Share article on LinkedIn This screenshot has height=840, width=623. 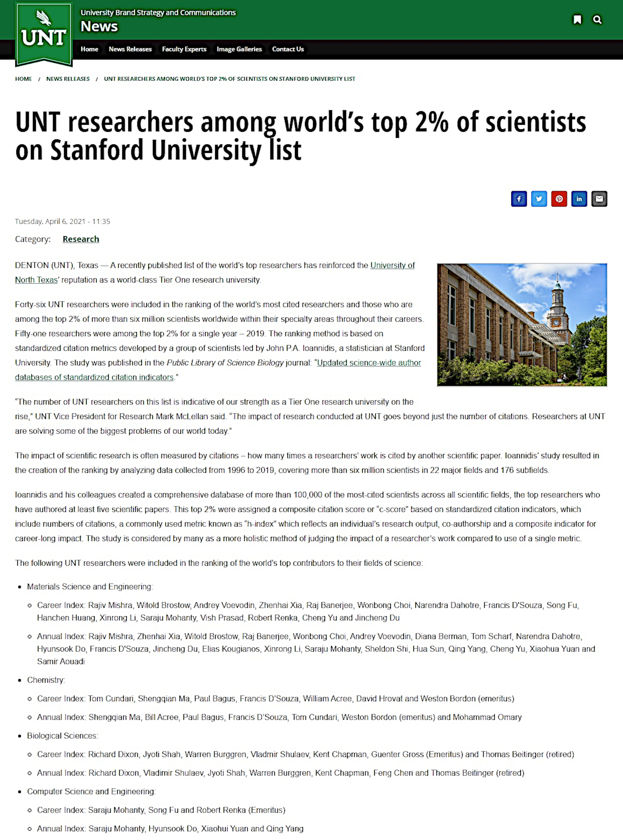click(x=579, y=199)
